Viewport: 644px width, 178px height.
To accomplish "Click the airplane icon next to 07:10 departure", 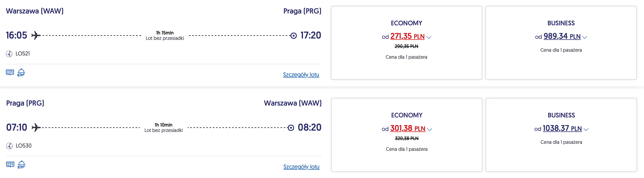I will 36,127.
